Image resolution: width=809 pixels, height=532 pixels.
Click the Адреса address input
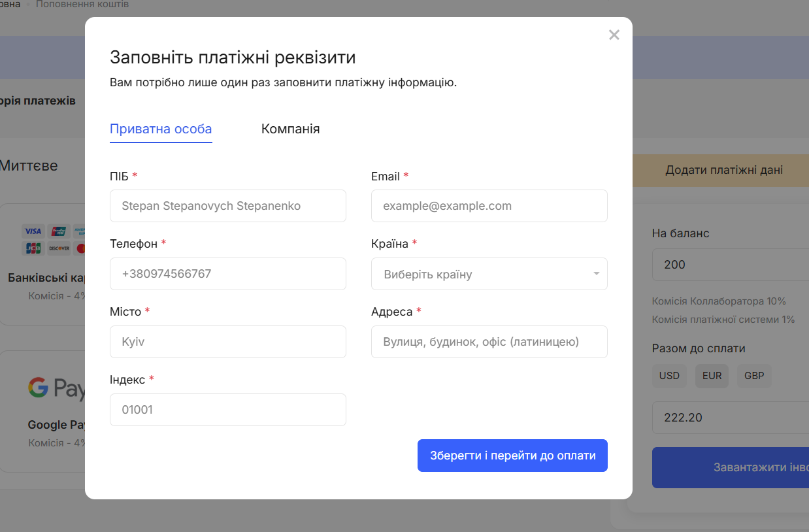click(489, 342)
